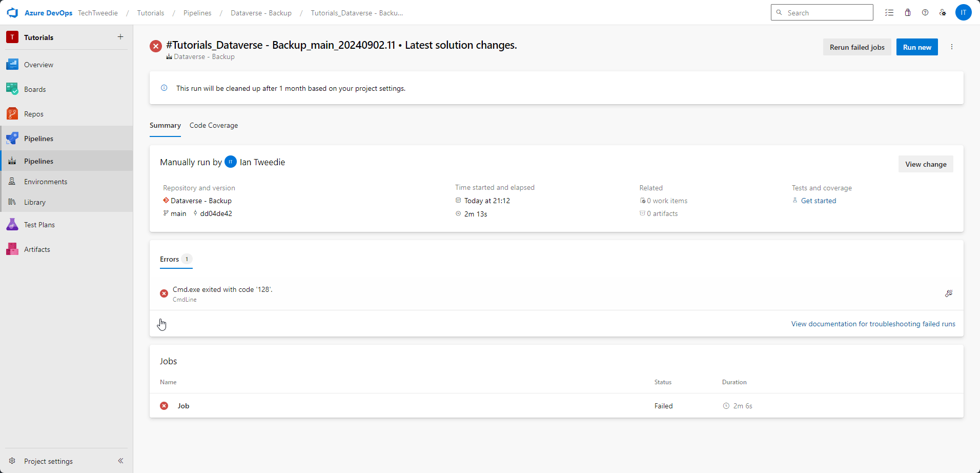Screen dimensions: 980x473
Task: Collapse the left sidebar with the chevron
Action: [x=121, y=461]
